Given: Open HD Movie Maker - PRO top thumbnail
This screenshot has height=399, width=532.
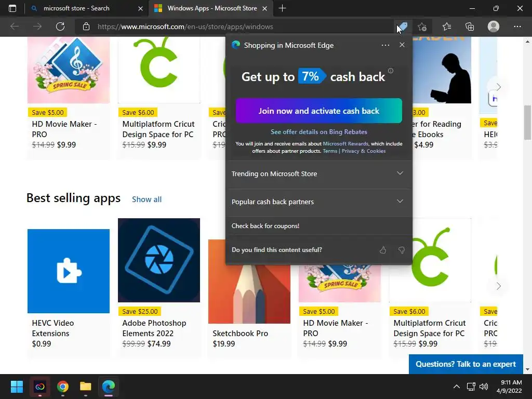Looking at the screenshot, I should pyautogui.click(x=69, y=70).
